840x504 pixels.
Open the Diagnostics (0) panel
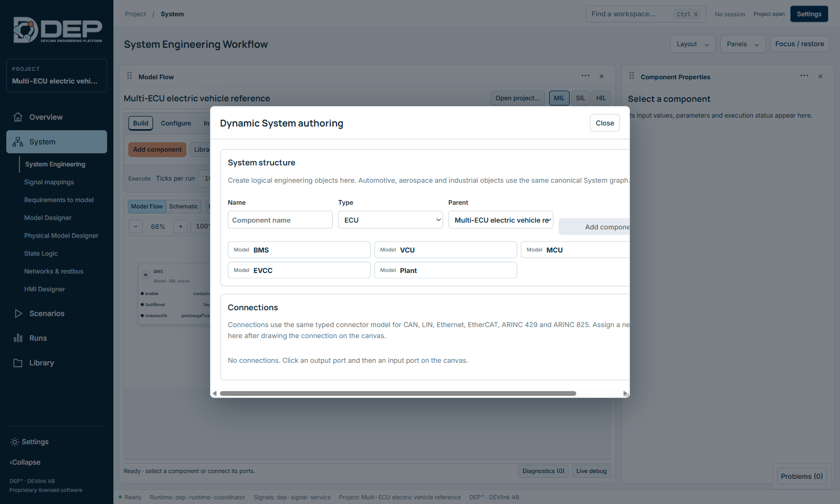[543, 471]
